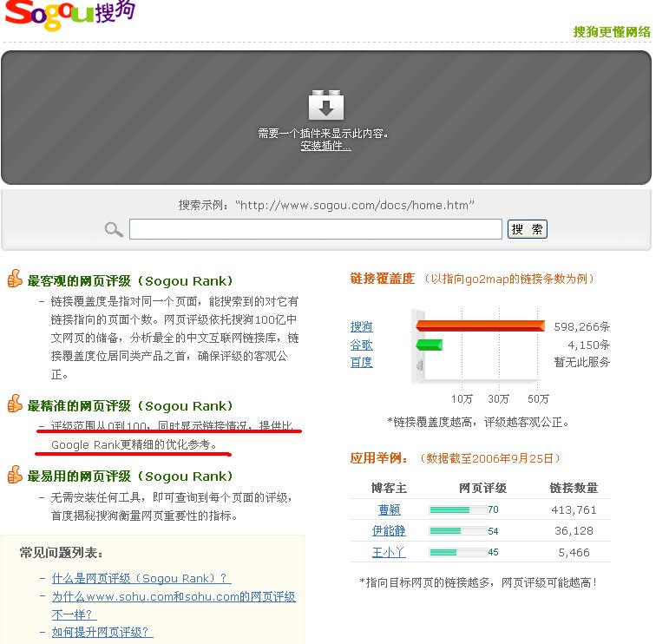Open blogger 曹颖 link
This screenshot has width=669, height=644.
coord(390,509)
